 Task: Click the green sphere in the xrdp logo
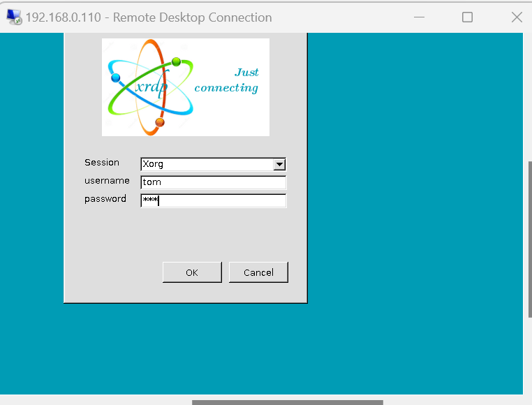click(x=176, y=62)
